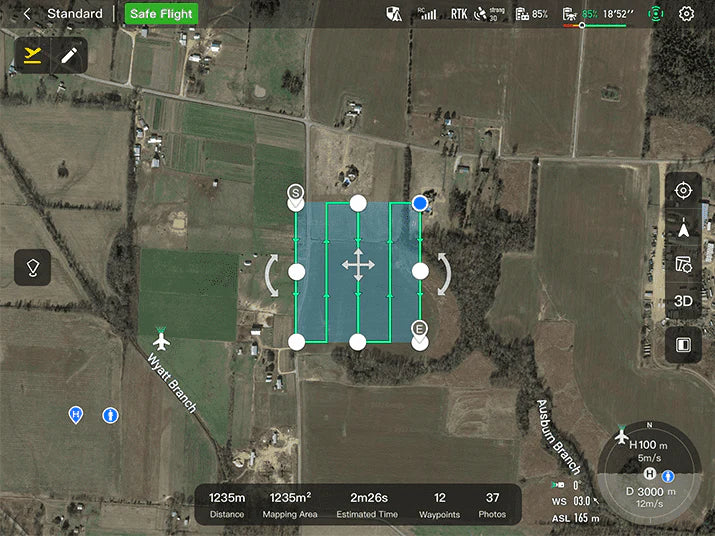Go back using the left chevron arrow

[x=26, y=14]
